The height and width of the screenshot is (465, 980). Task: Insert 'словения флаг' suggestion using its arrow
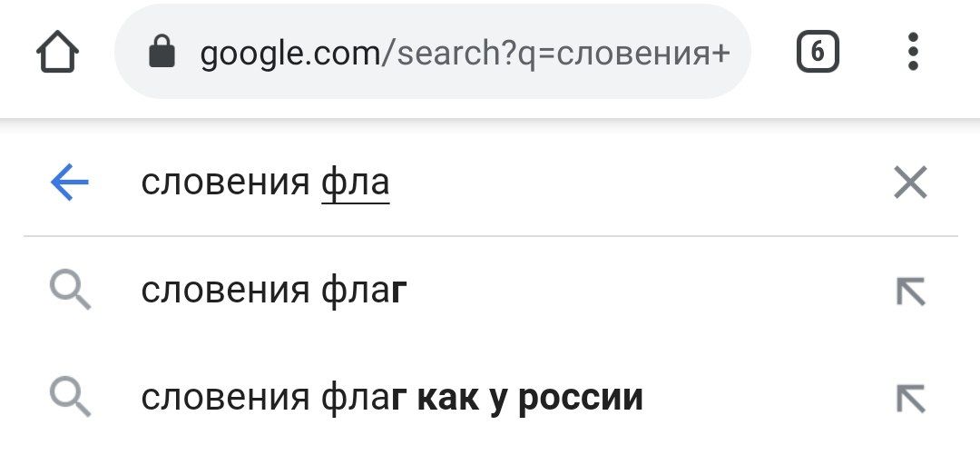point(911,292)
